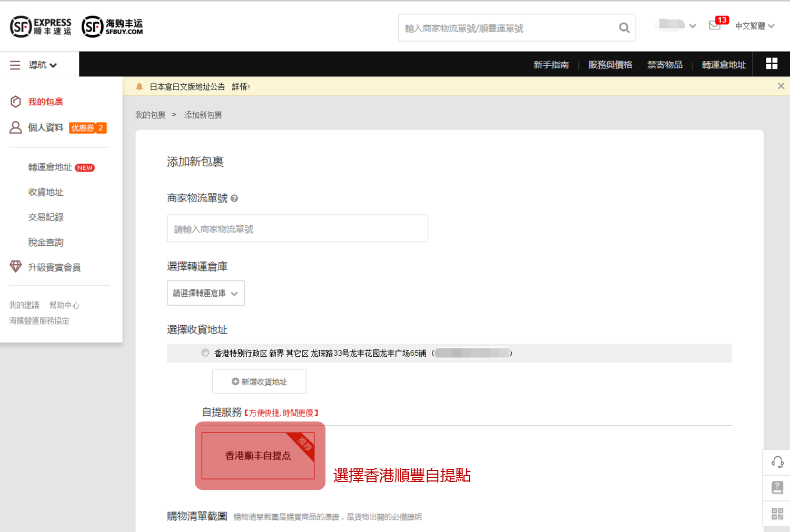
Task: Select 香港顺丰自提点 pickup option
Action: (258, 456)
